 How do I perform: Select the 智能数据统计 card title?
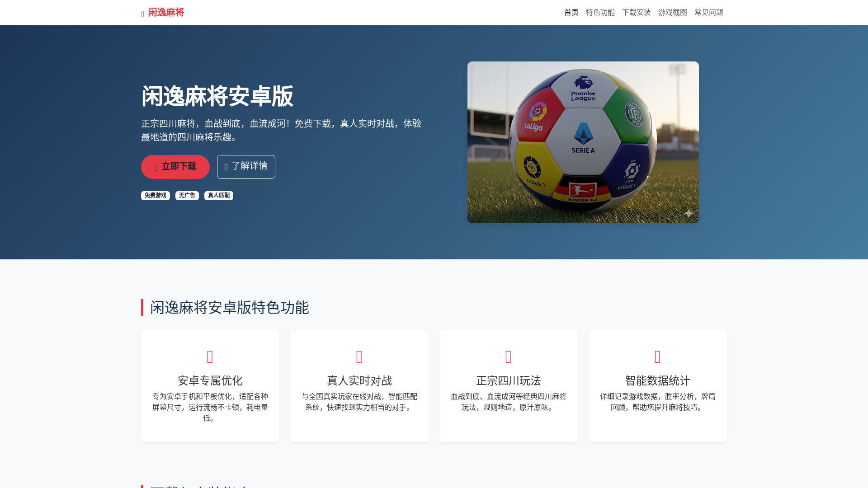tap(658, 380)
